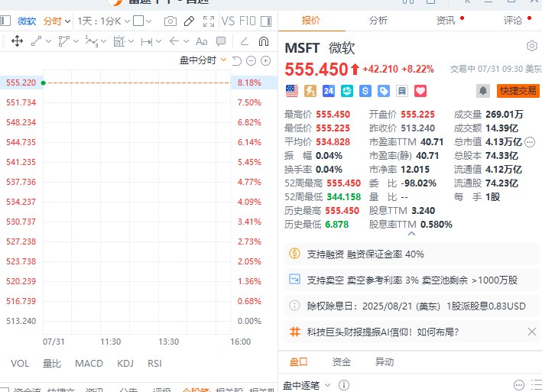Open the 盘中逐笔 dropdown
Viewport: 542px width, 392px height.
click(x=307, y=385)
